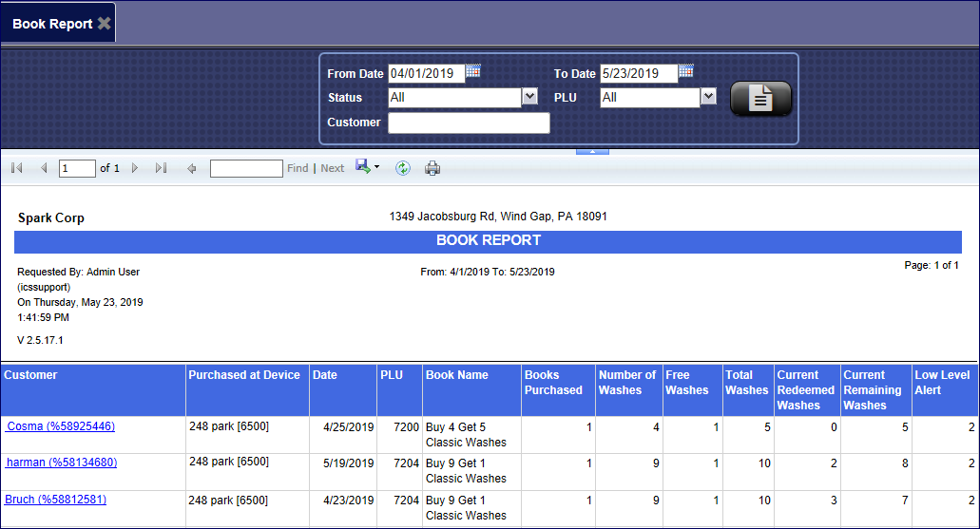Jump to last report page
Image resolution: width=980 pixels, height=529 pixels.
(x=161, y=168)
